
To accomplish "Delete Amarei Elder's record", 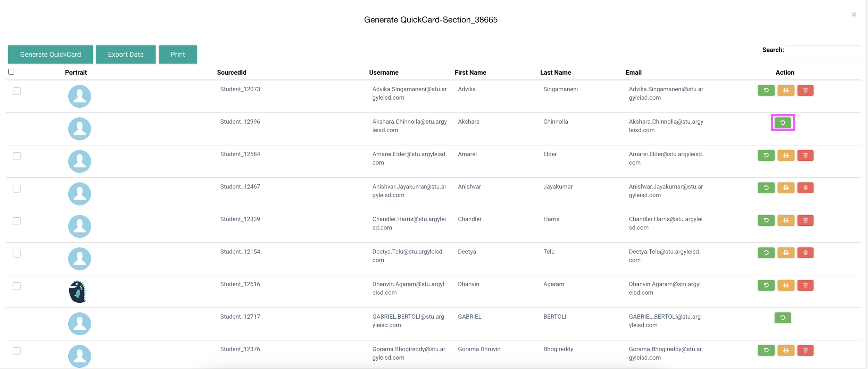I will [806, 155].
